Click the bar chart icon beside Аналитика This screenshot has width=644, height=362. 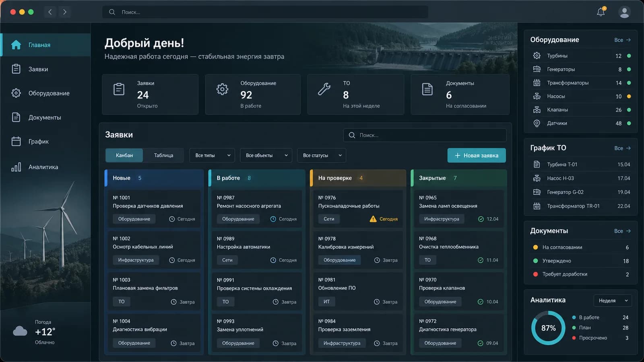click(16, 167)
